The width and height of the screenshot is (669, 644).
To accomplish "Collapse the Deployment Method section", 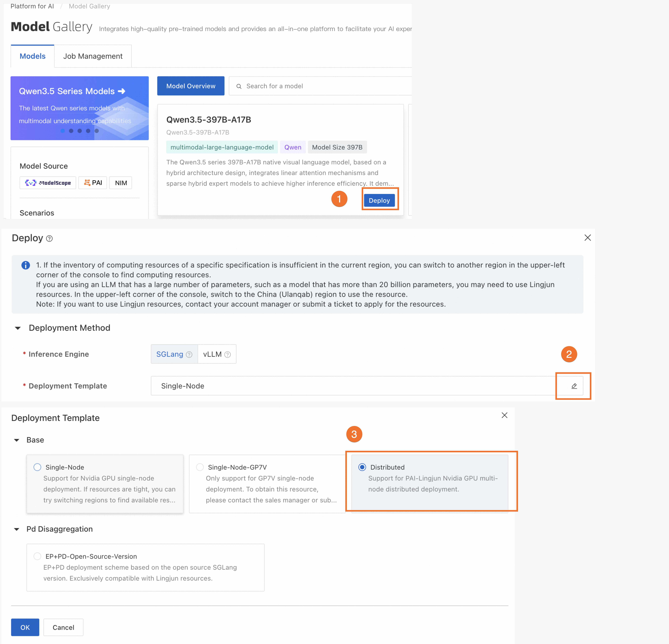I will [18, 328].
